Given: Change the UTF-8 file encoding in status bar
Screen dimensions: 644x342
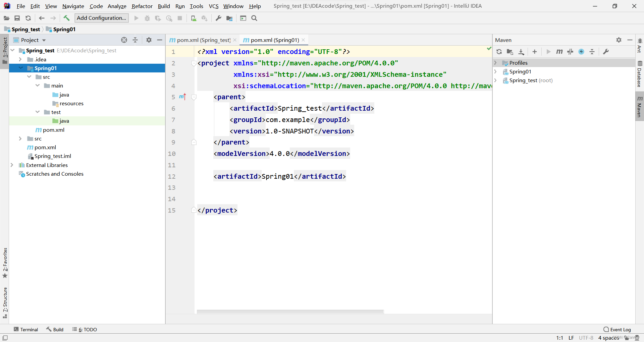Looking at the screenshot, I should click(586, 338).
